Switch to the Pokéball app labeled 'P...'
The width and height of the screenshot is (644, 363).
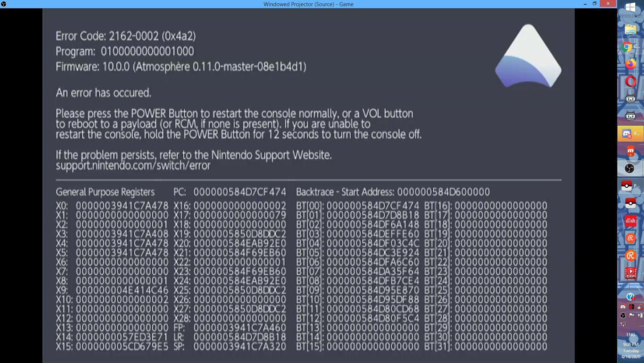[631, 186]
